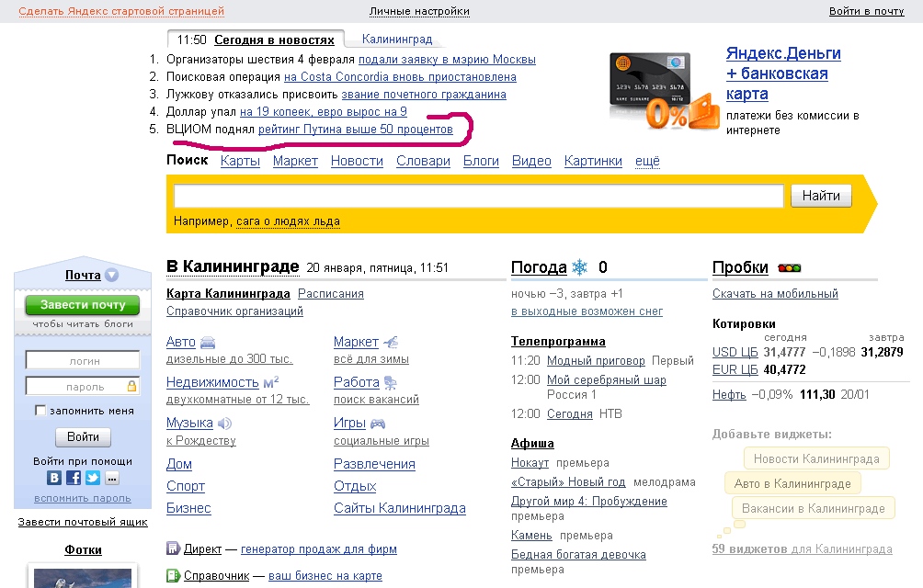Click Сделать Яндекс стартовой страницей link

(121, 11)
